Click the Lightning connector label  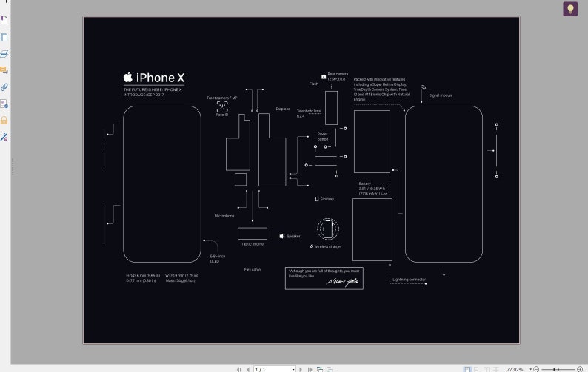pyautogui.click(x=409, y=280)
